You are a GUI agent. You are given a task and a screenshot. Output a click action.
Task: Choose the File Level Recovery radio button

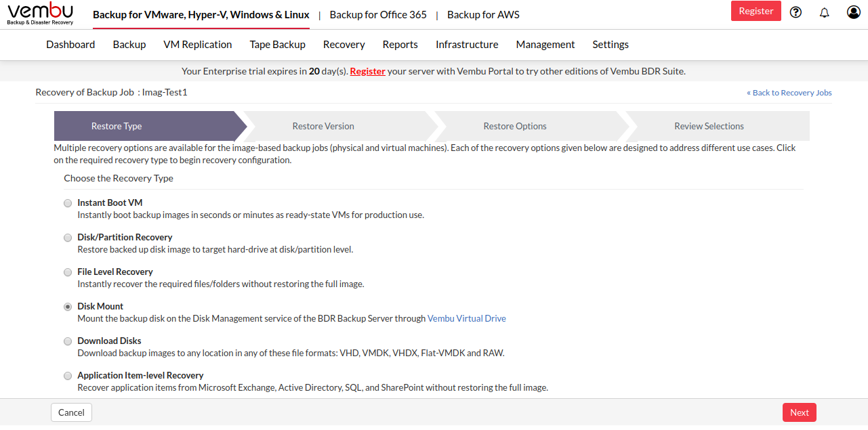tap(68, 272)
